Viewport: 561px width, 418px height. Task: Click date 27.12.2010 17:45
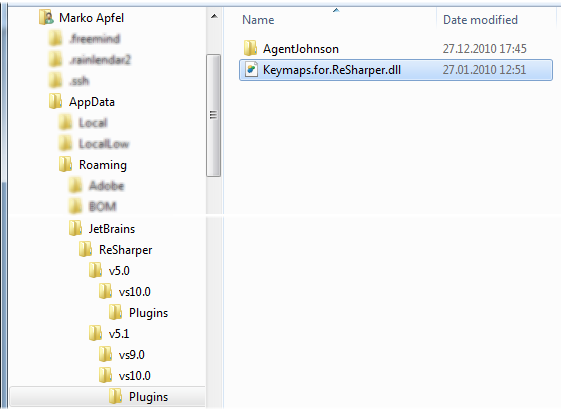(485, 49)
